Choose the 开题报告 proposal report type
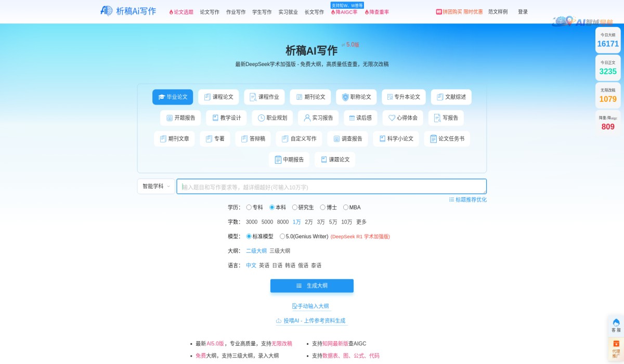Image resolution: width=624 pixels, height=364 pixels. click(x=181, y=118)
